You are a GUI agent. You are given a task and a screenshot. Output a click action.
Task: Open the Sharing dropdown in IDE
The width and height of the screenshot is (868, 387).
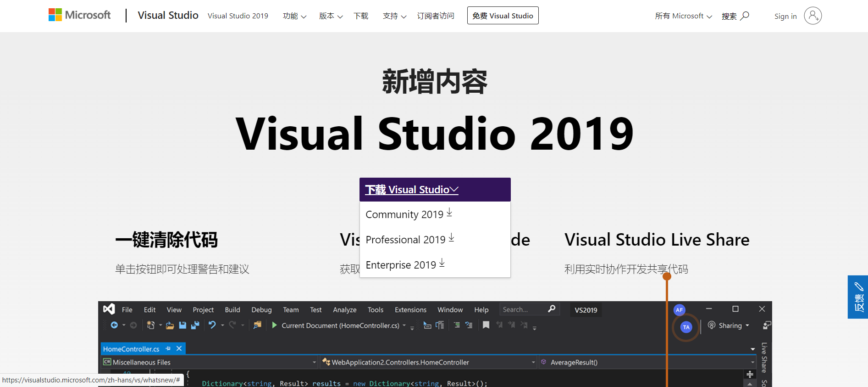[x=729, y=325]
